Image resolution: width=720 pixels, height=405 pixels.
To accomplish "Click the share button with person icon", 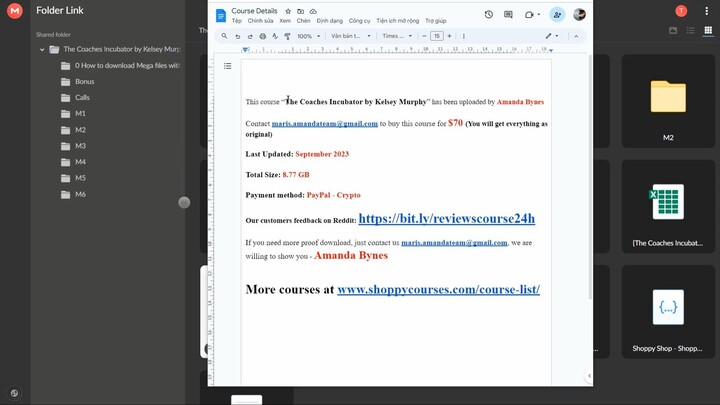I will click(557, 14).
